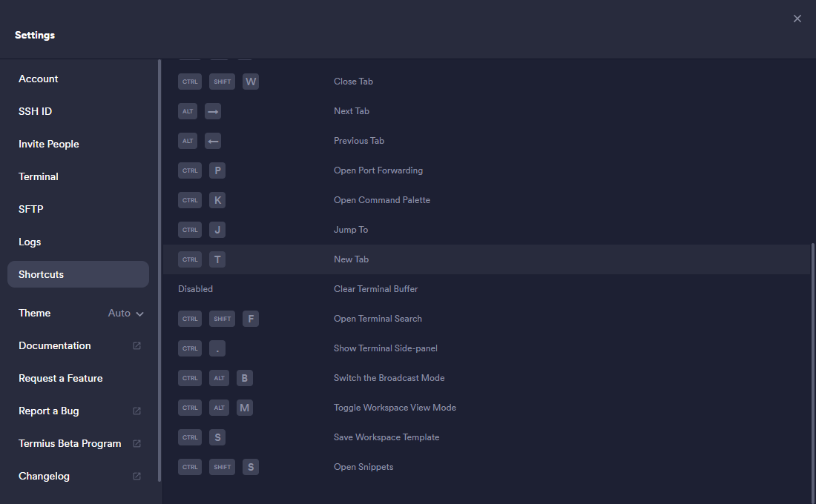Select the SFTP settings item
This screenshot has height=504, width=816.
[78, 209]
